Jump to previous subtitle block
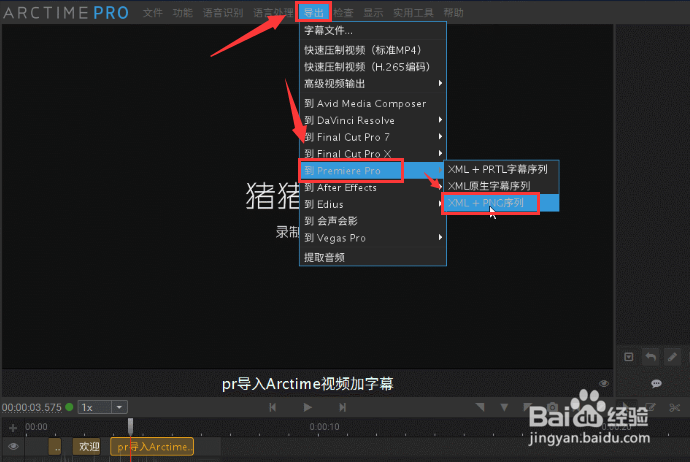The height and width of the screenshot is (462, 690). (273, 407)
